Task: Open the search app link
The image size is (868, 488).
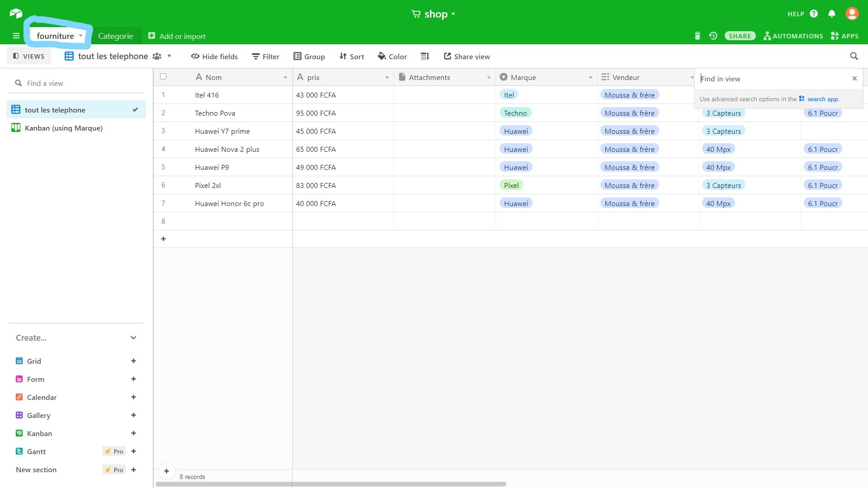Action: pyautogui.click(x=819, y=99)
